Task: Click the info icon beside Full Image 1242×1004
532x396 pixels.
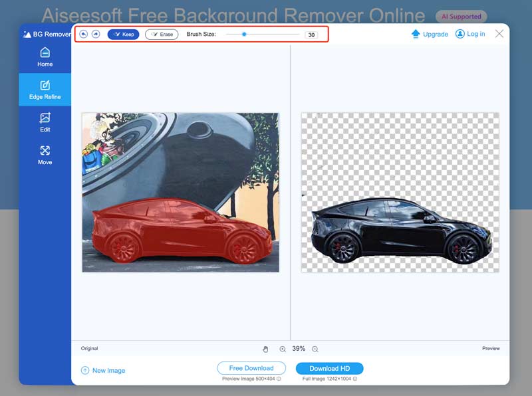Action: pyautogui.click(x=355, y=379)
